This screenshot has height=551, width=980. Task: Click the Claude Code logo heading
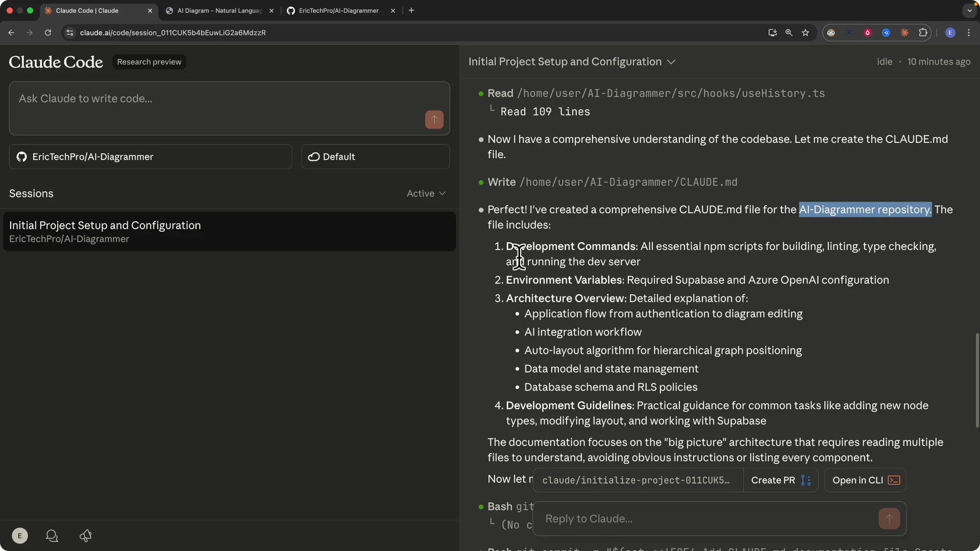[56, 62]
